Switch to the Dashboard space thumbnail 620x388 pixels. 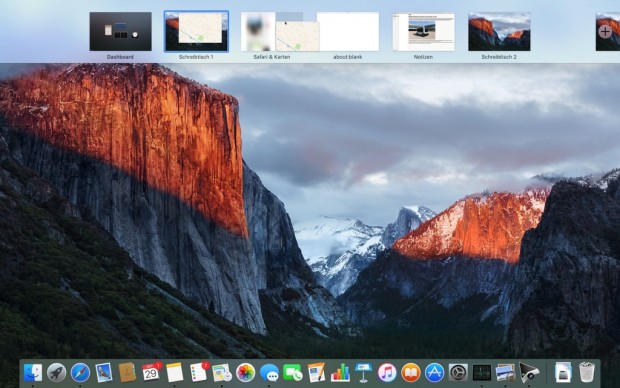click(x=121, y=31)
